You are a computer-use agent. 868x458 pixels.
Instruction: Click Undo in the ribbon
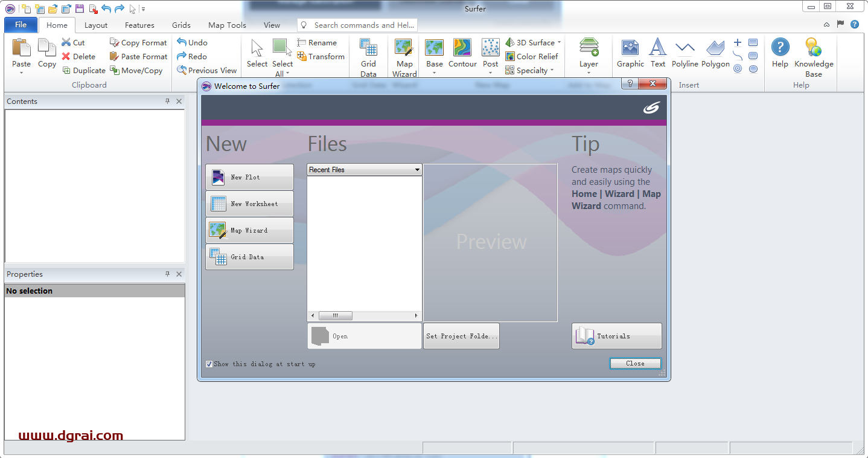192,42
